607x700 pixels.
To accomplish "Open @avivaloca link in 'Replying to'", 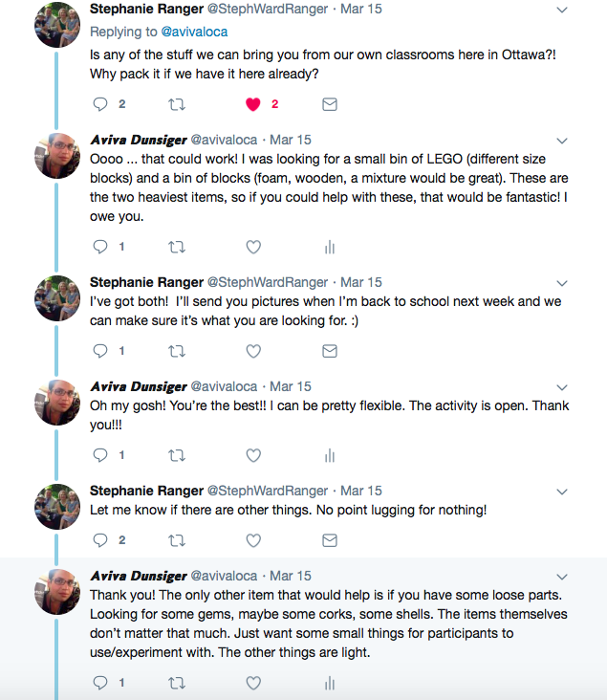I will click(194, 32).
